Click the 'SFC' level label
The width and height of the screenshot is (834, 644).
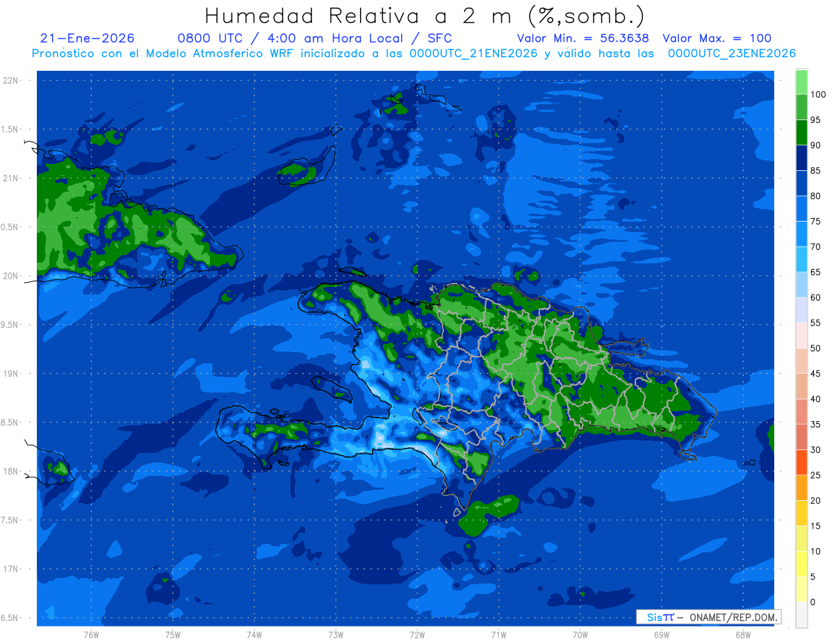pyautogui.click(x=439, y=38)
